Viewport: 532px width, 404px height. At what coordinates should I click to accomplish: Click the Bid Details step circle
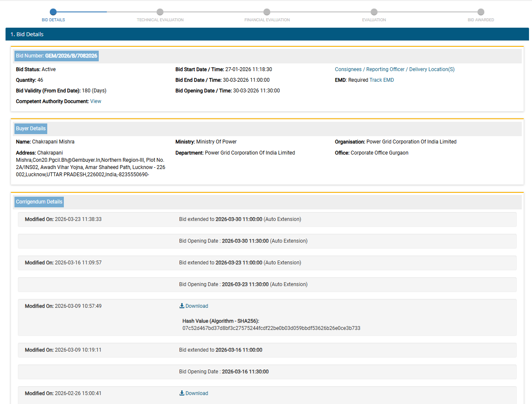tap(53, 12)
